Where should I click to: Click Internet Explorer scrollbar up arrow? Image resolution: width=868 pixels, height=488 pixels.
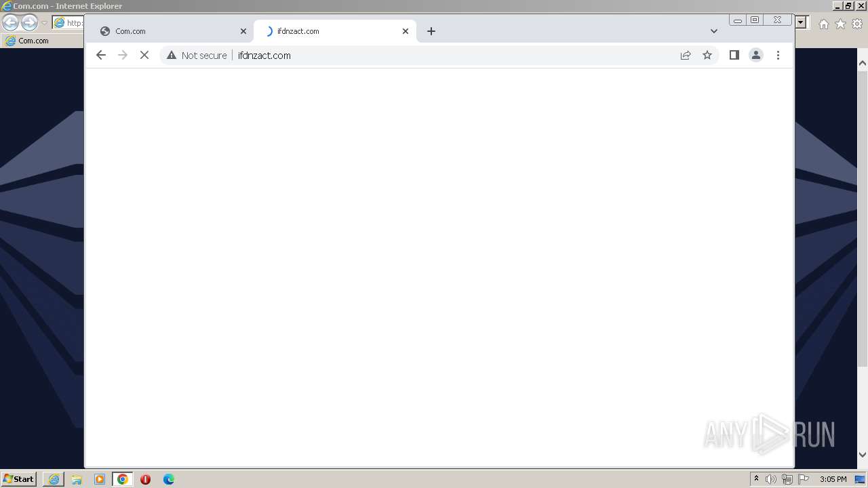pyautogui.click(x=863, y=63)
